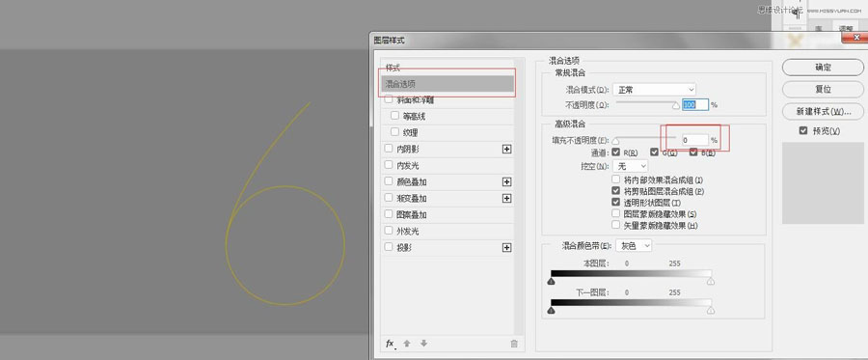Open the fx add-style menu

coord(390,344)
